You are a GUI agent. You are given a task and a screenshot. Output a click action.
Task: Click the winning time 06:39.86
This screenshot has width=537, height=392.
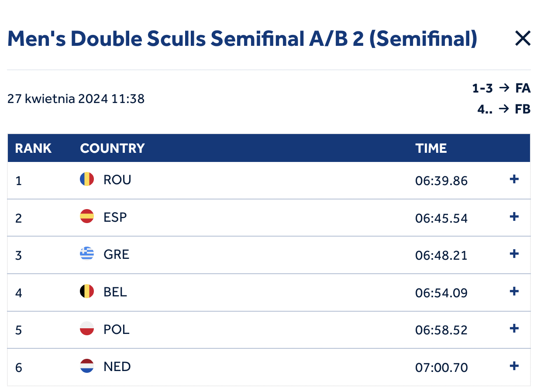click(x=441, y=181)
